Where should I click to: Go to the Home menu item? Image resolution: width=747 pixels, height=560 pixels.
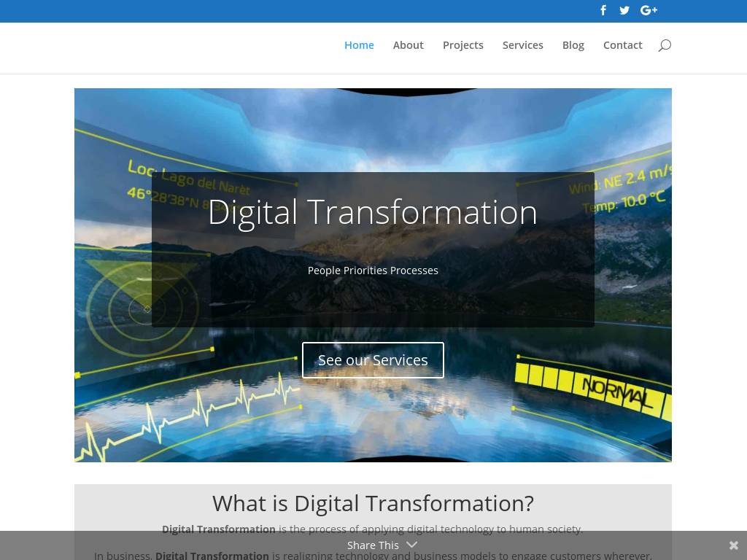click(x=359, y=45)
